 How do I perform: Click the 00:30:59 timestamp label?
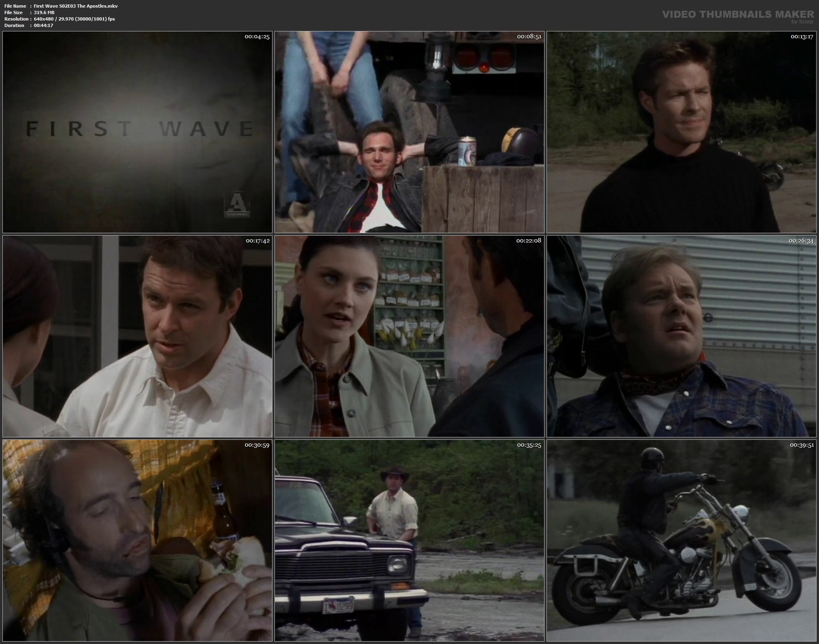257,445
